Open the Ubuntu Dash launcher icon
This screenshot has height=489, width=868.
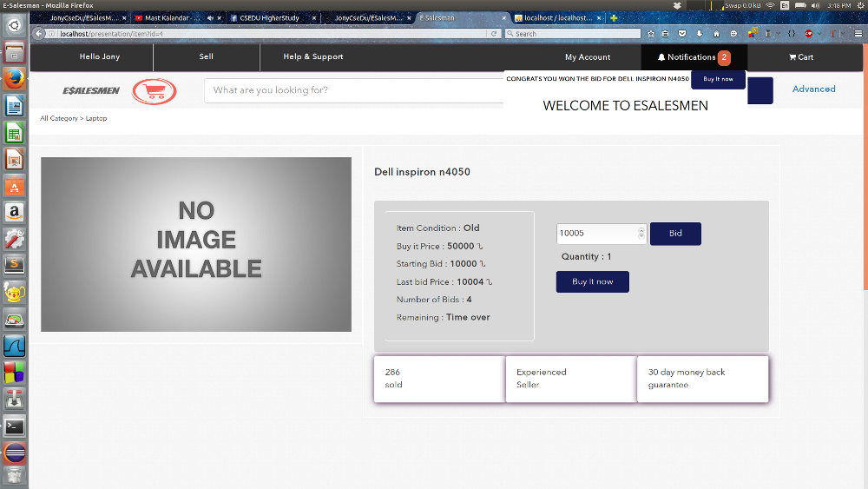coord(15,25)
